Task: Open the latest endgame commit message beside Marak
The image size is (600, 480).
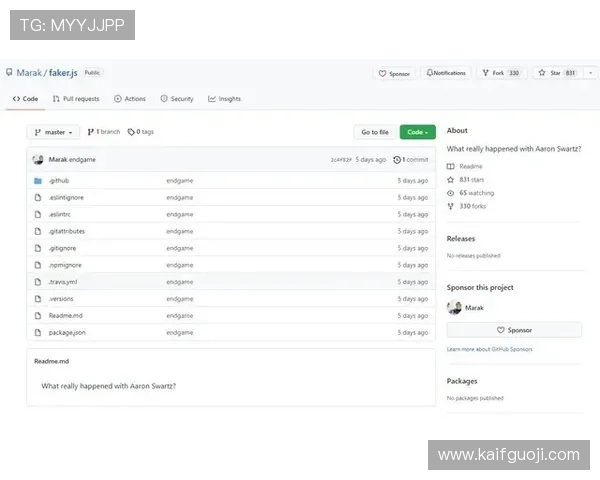Action: [82, 160]
